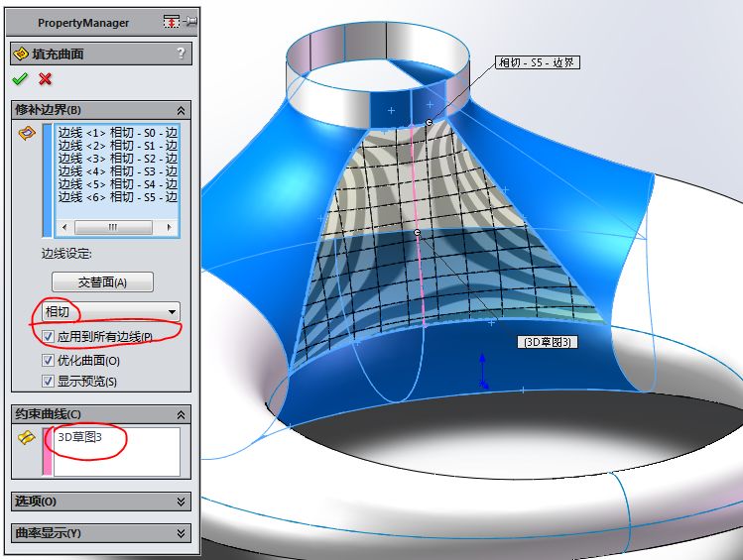Select 边线 <1> 相切 - S0 entry
This screenshot has width=743, height=560.
click(x=117, y=133)
